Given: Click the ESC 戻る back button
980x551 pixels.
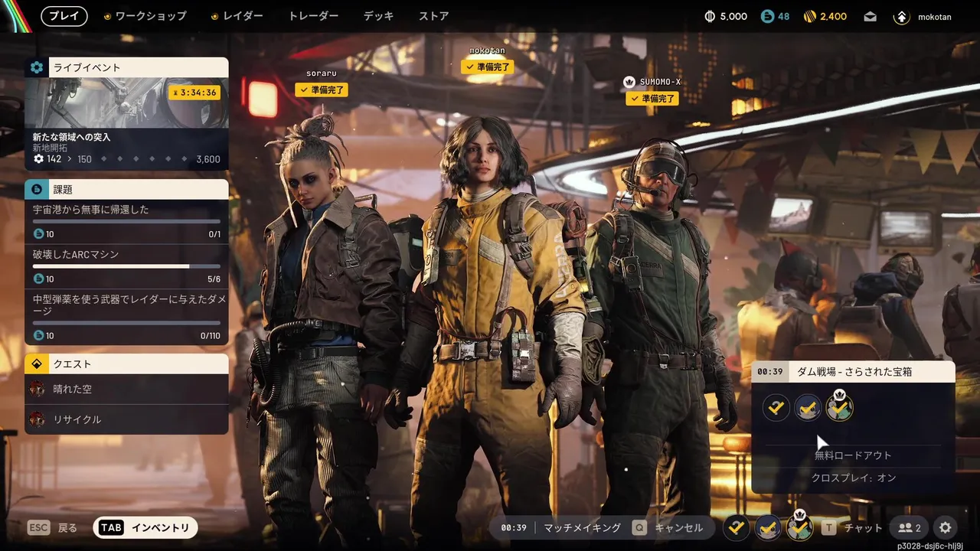Looking at the screenshot, I should coord(52,528).
